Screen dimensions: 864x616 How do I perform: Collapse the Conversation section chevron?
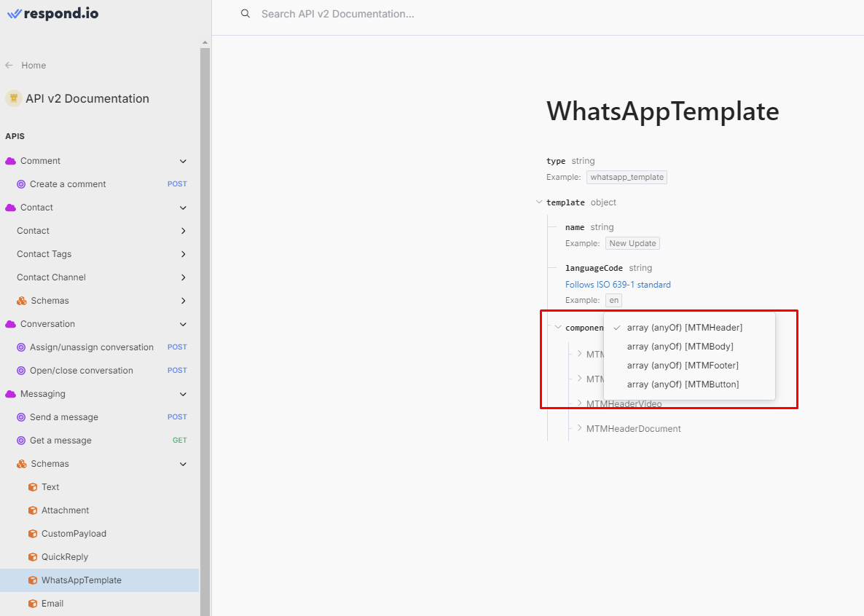[x=183, y=324]
